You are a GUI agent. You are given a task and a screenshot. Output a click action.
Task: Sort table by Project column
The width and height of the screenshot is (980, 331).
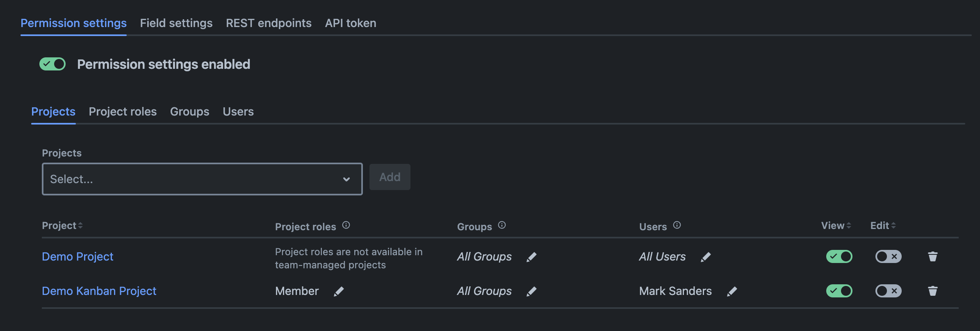pos(62,226)
